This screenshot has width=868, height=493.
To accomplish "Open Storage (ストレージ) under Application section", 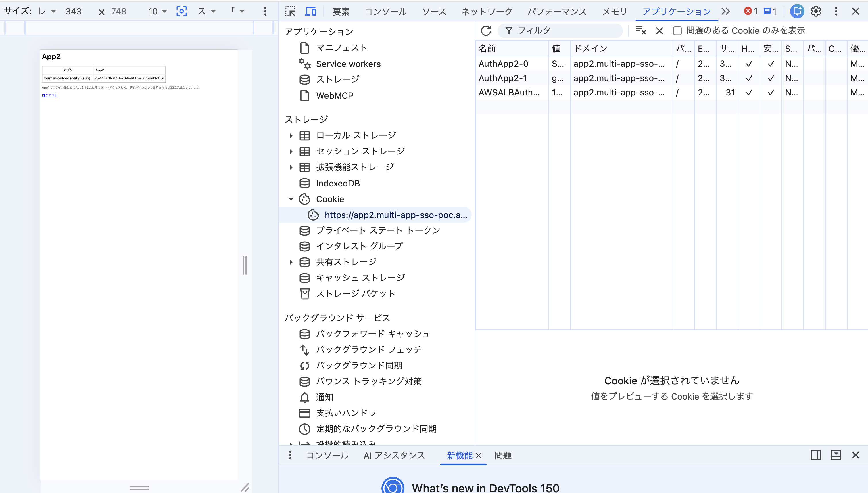I will coord(329,80).
